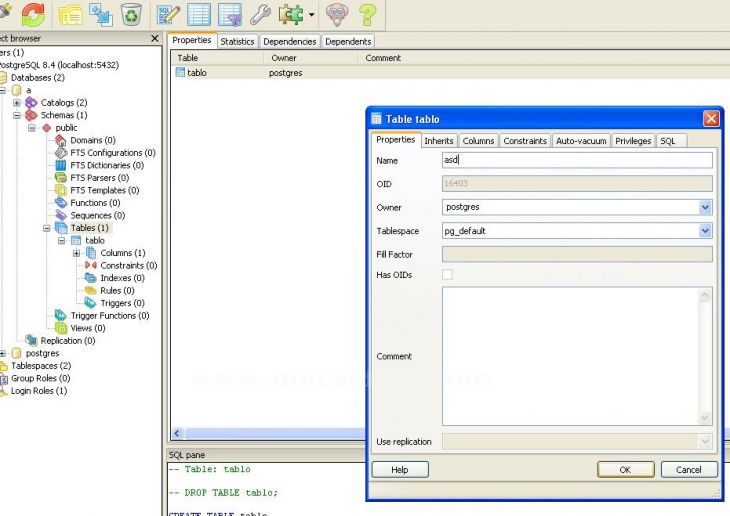Open the Plugins dropdown arrow

pos(311,14)
